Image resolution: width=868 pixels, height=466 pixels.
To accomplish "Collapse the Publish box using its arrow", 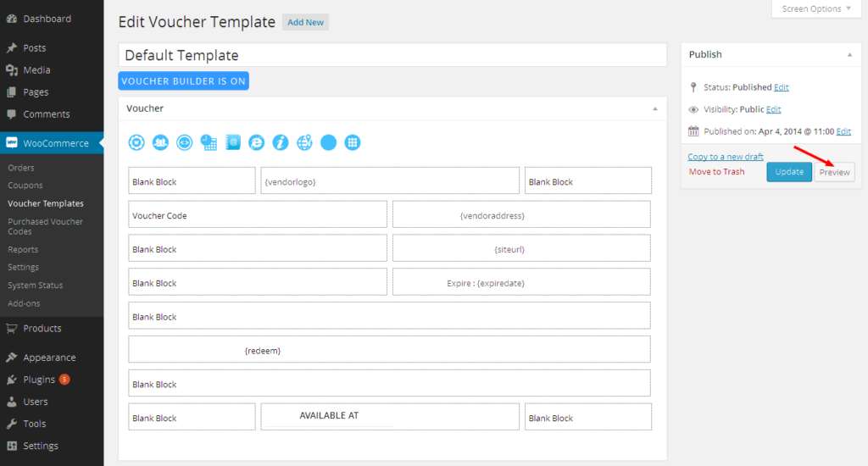I will pyautogui.click(x=849, y=54).
